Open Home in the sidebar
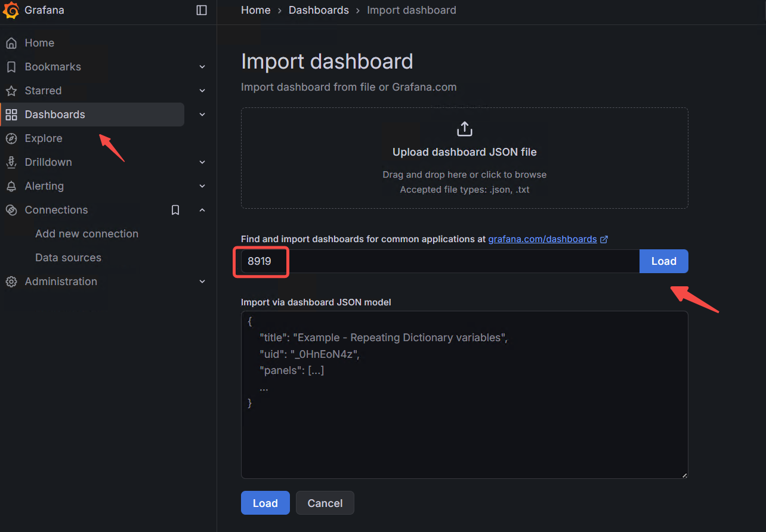The width and height of the screenshot is (766, 532). point(39,43)
